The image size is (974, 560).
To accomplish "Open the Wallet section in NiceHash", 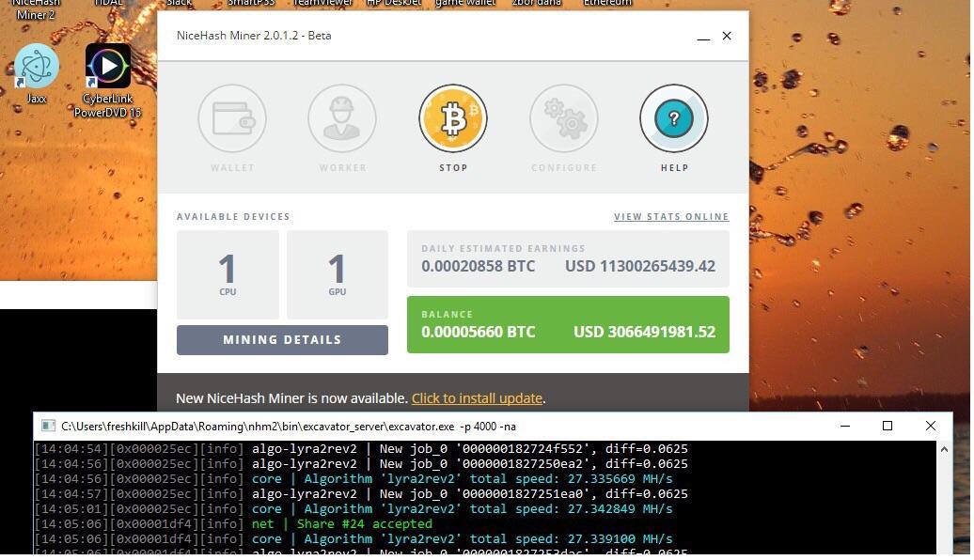I will tap(232, 118).
